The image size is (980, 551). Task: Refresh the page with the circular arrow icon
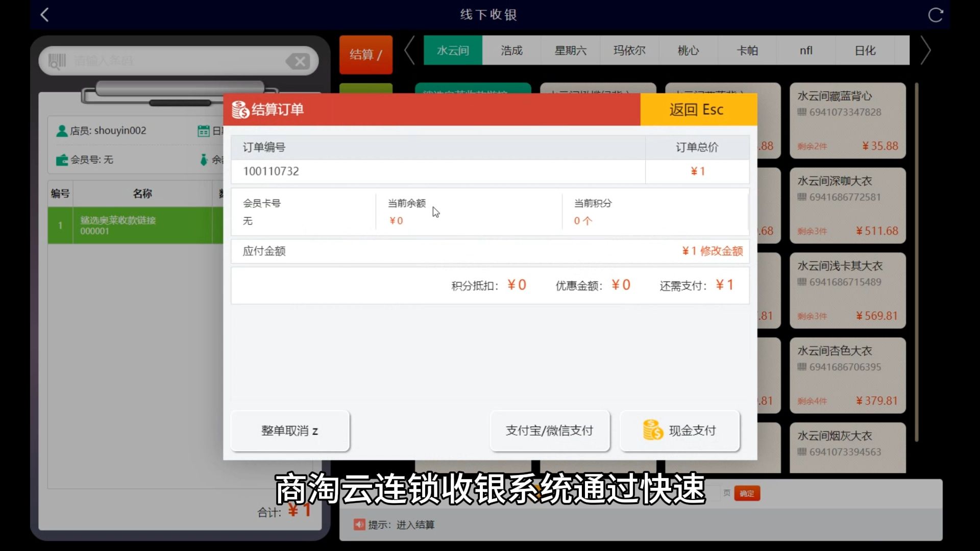click(935, 15)
